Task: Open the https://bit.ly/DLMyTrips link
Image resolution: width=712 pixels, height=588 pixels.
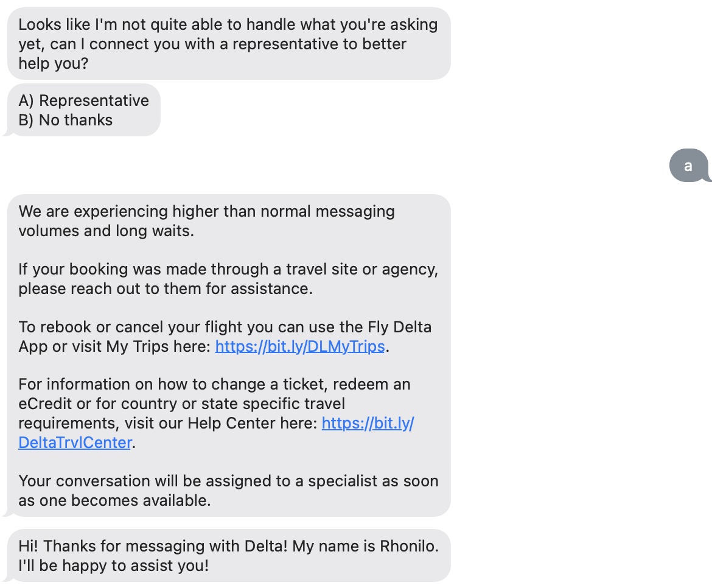Action: point(299,346)
